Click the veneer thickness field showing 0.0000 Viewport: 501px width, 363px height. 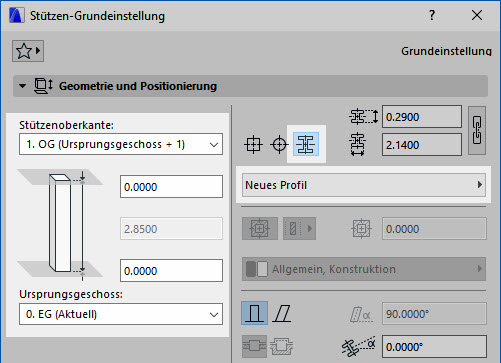click(434, 229)
